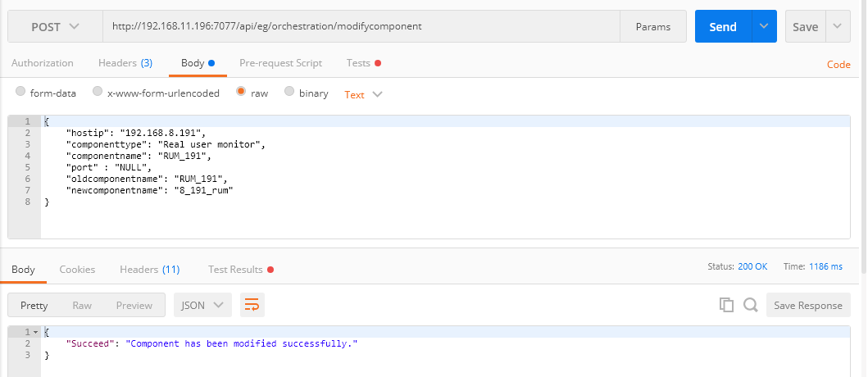
Task: Open the Send button's dropdown arrow
Action: 764,26
